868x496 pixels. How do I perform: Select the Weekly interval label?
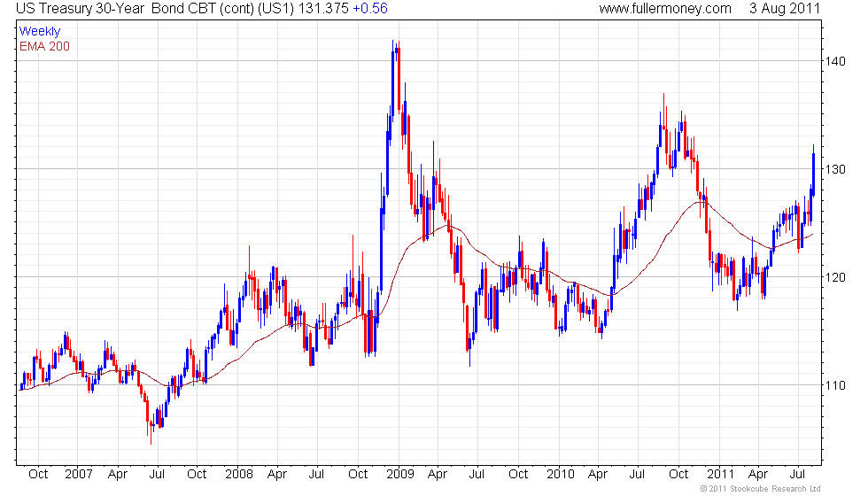[40, 31]
